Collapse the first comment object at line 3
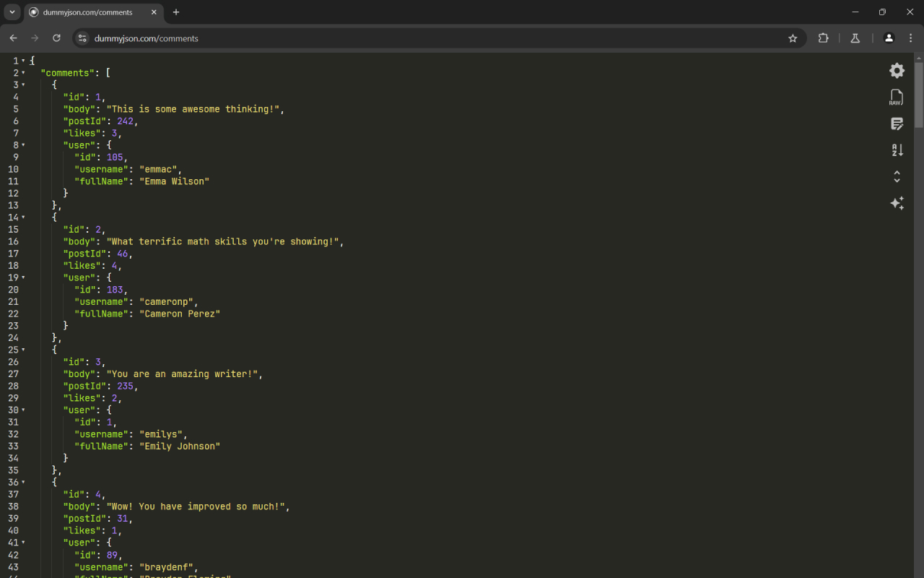Screen dimensions: 924x578 pos(22,85)
